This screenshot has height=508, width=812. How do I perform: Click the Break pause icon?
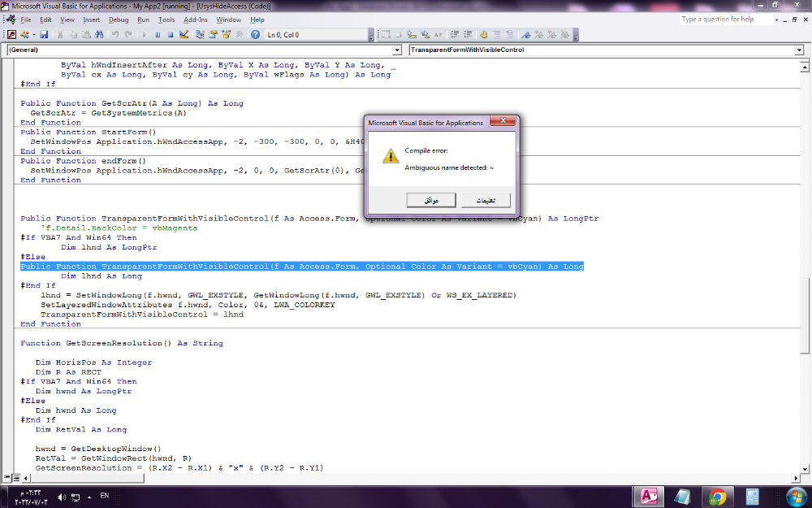(158, 35)
